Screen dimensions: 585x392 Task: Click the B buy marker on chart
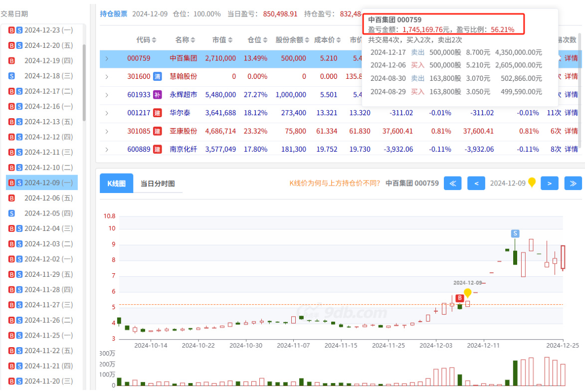460,298
